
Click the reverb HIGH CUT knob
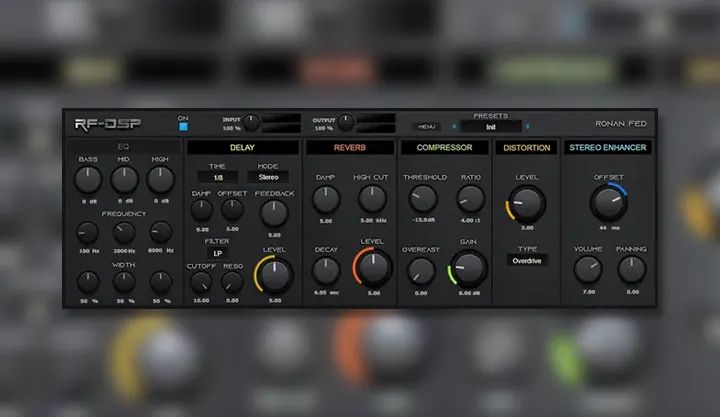pos(372,199)
